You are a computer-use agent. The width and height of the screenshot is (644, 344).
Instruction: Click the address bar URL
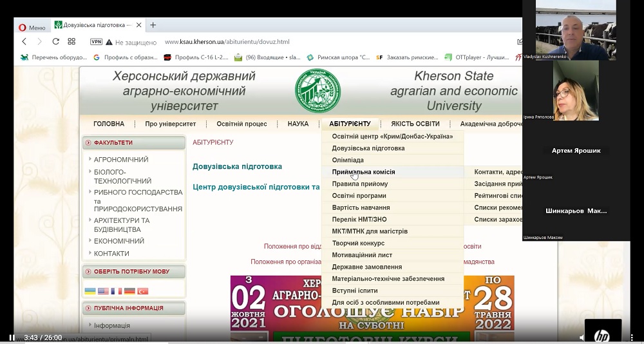tap(227, 42)
